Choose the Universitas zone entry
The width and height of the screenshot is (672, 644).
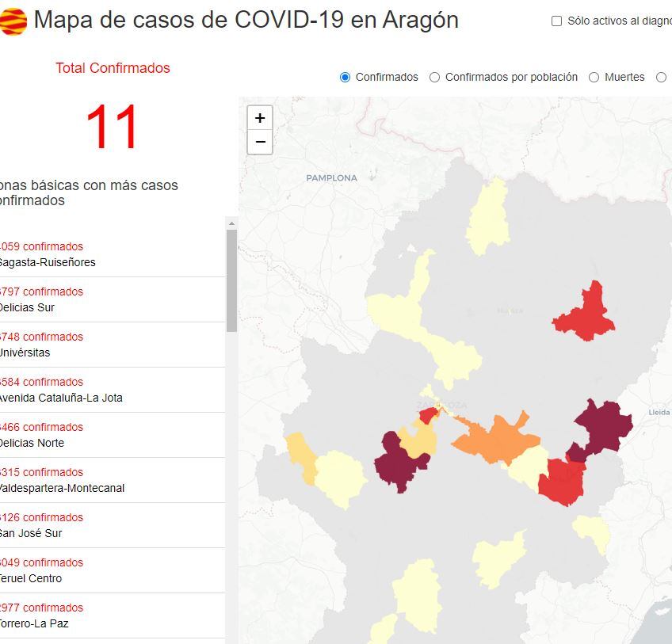coord(25,352)
